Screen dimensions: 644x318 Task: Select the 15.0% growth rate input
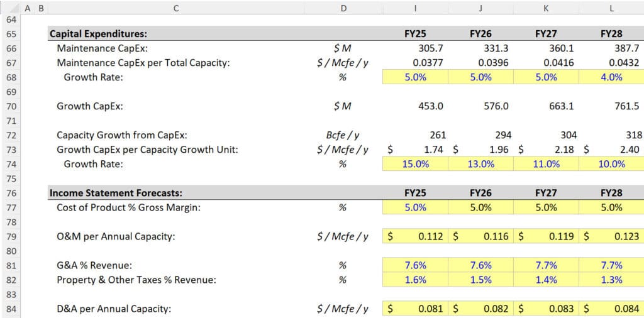(415, 164)
